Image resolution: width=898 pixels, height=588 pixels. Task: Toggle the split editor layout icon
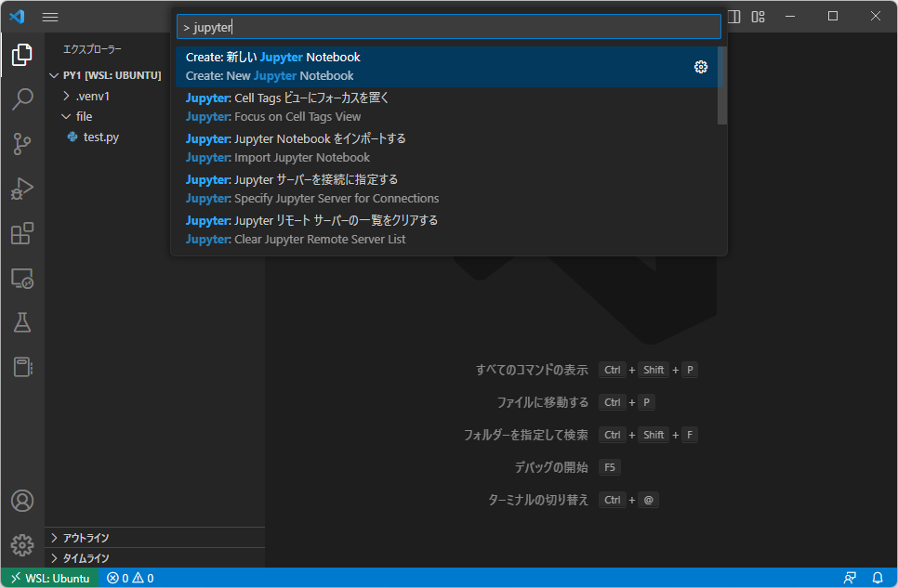[x=733, y=16]
